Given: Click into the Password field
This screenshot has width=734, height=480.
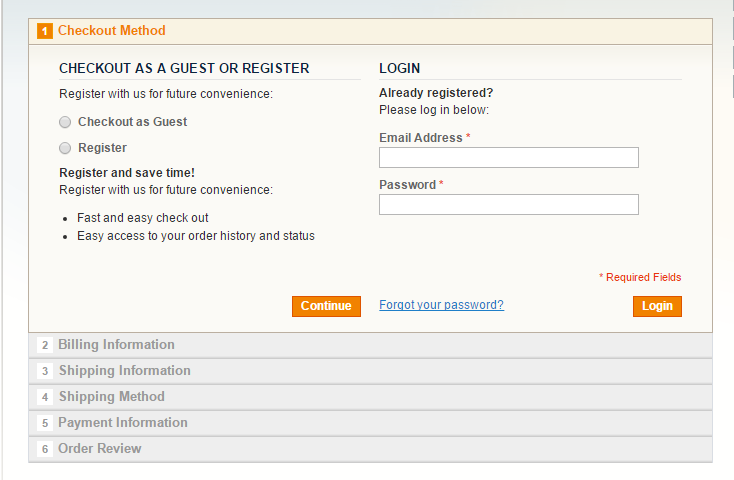Looking at the screenshot, I should [x=508, y=205].
